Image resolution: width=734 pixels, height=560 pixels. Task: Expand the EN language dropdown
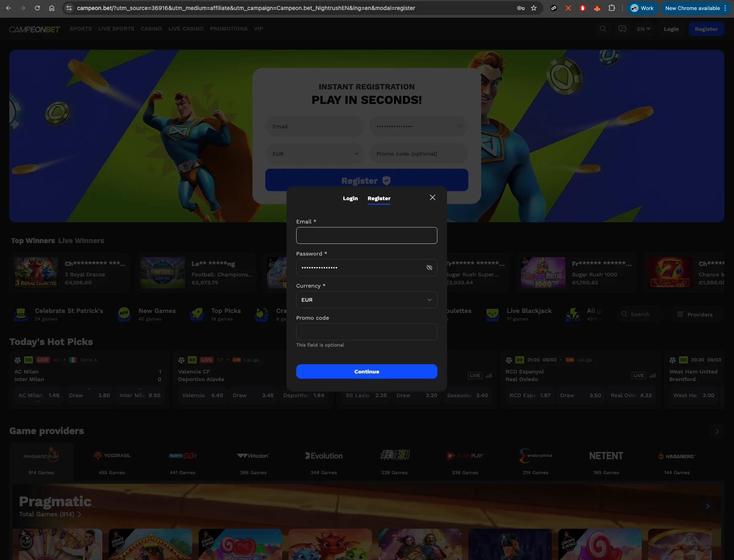click(644, 29)
